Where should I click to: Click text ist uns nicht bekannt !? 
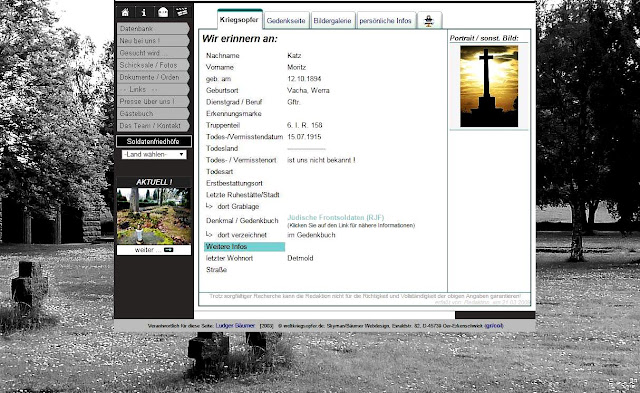321,160
